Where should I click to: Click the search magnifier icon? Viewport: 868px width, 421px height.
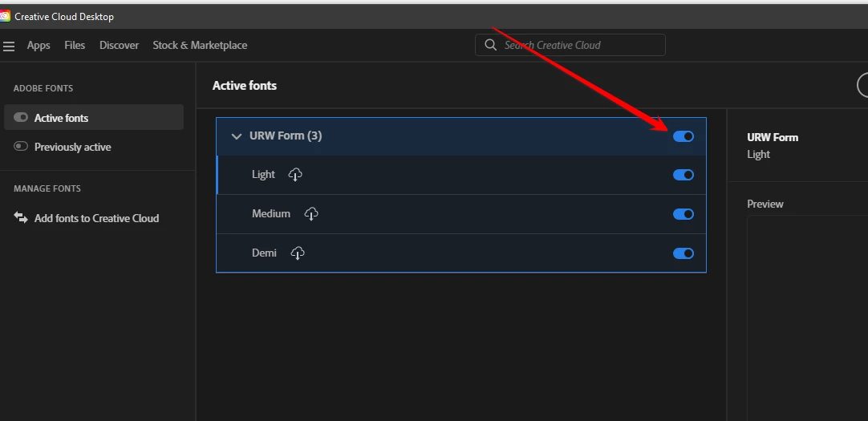click(x=490, y=45)
